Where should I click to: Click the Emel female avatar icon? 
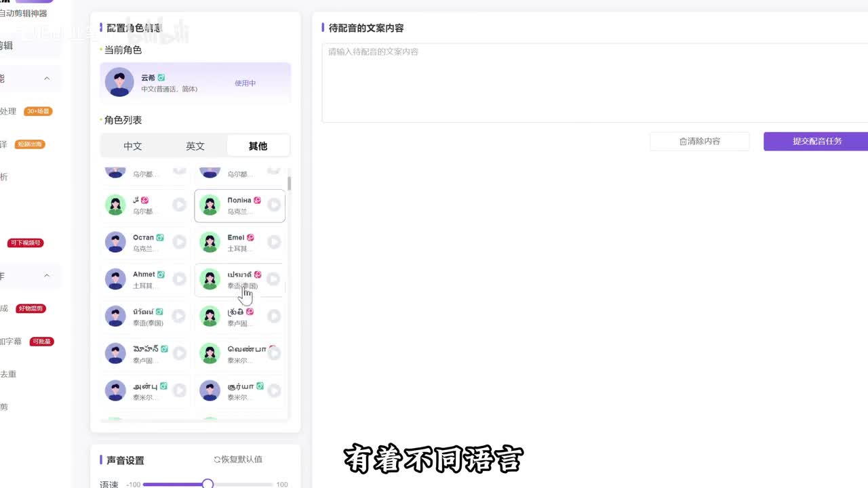(210, 242)
